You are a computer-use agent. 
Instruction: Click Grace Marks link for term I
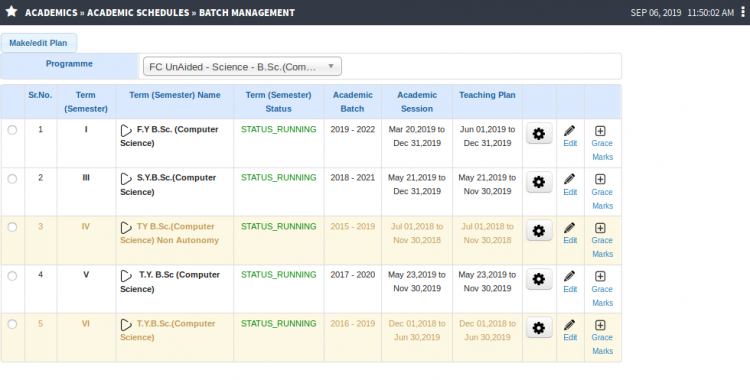[602, 150]
